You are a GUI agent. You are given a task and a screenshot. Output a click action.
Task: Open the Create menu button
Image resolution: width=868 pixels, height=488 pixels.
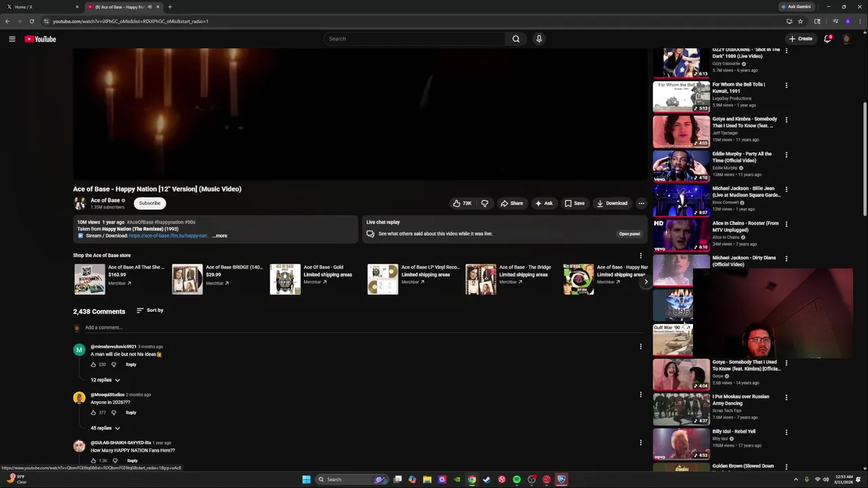point(801,39)
